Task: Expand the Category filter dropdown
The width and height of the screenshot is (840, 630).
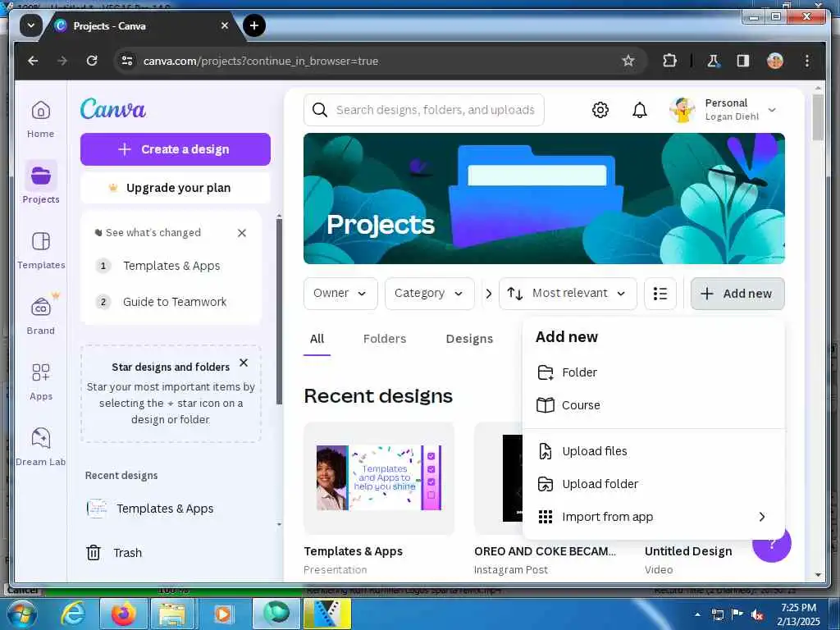Action: click(429, 294)
